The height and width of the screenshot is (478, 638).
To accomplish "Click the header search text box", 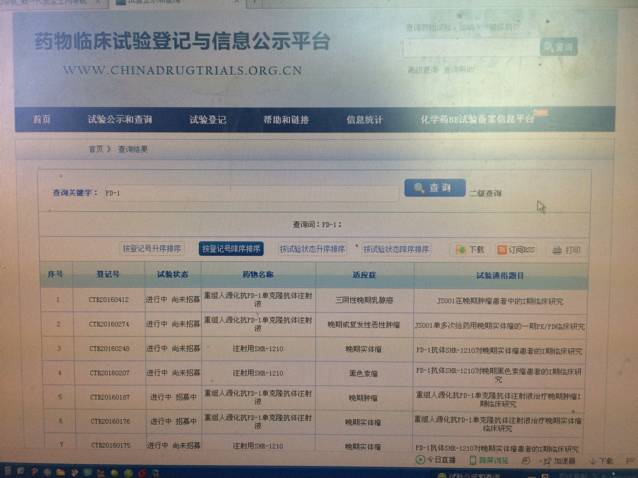I will pos(470,47).
